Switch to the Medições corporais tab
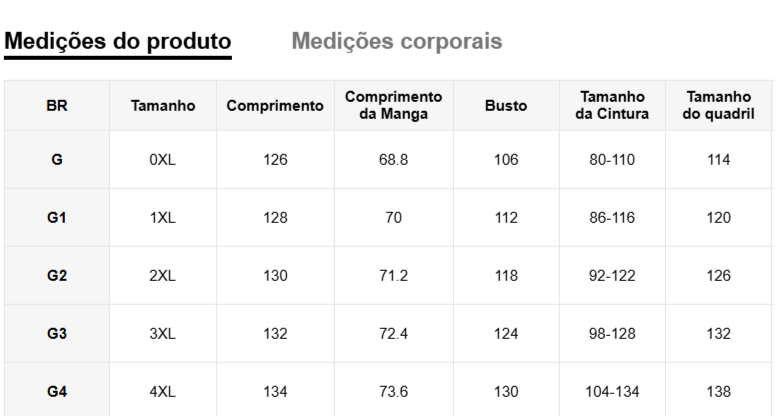Viewport: 776px width, 416px height. point(396,42)
